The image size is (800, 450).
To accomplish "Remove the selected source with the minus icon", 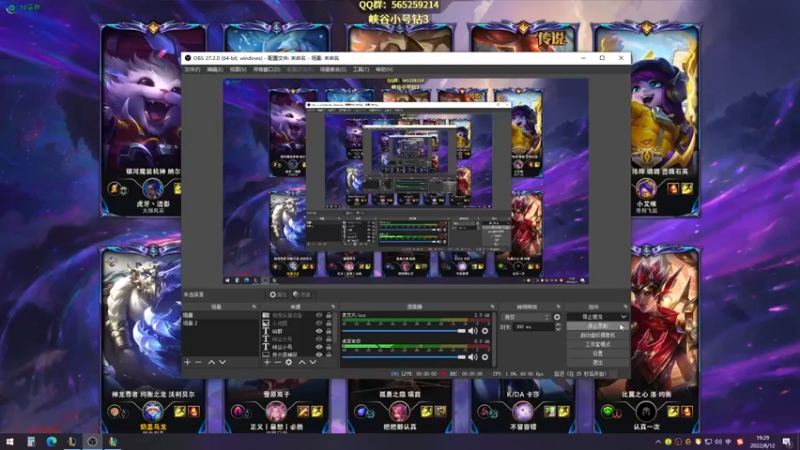I will [x=278, y=362].
